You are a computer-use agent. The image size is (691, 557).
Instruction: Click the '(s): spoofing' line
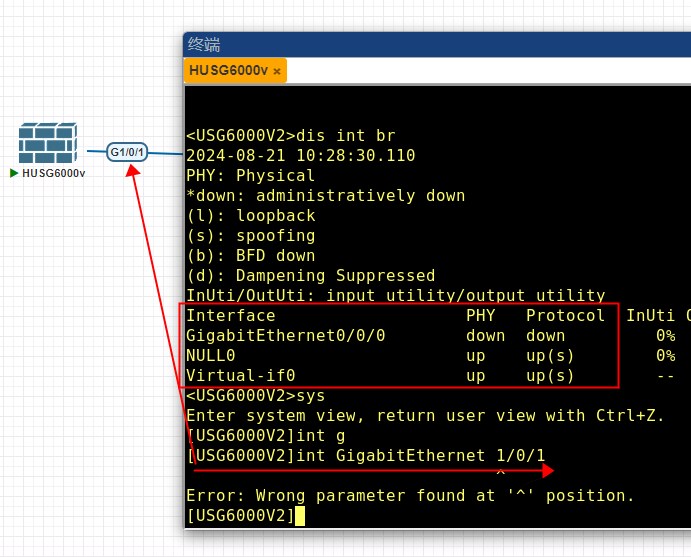(251, 235)
